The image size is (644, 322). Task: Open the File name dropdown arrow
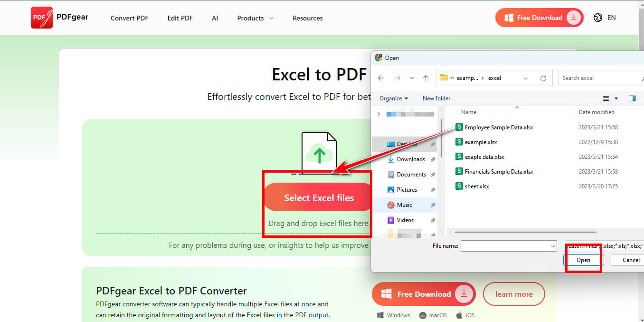click(552, 246)
